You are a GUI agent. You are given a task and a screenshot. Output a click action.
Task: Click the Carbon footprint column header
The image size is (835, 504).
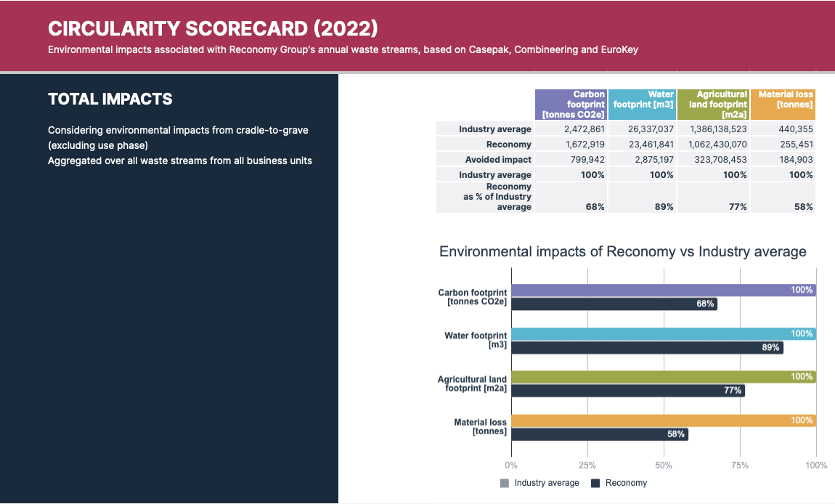pyautogui.click(x=571, y=105)
